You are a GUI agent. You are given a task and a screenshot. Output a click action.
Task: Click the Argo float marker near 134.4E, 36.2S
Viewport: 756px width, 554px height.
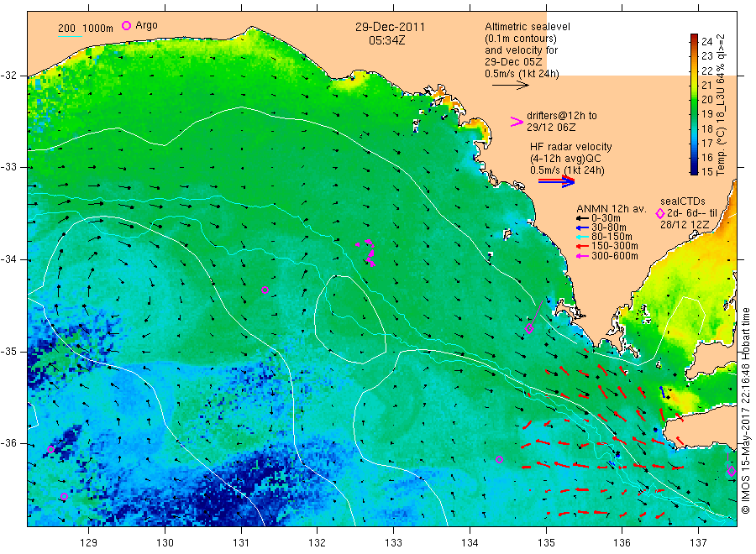499,460
